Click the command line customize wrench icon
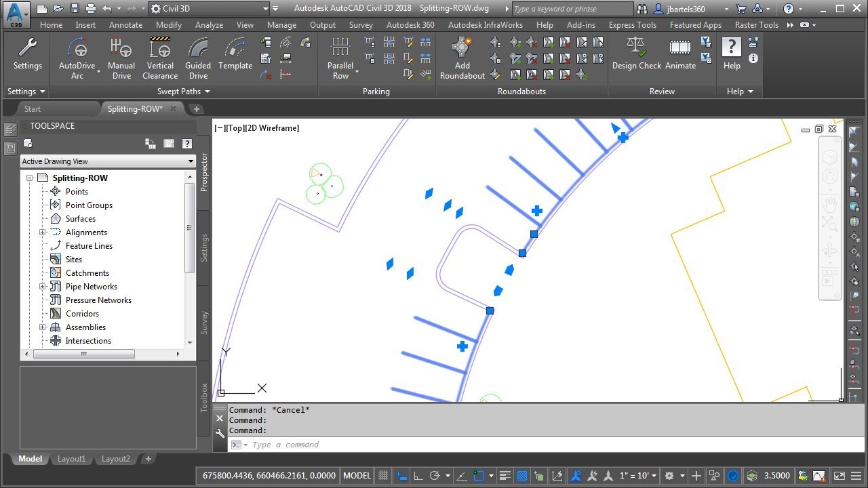868x488 pixels. (x=220, y=434)
